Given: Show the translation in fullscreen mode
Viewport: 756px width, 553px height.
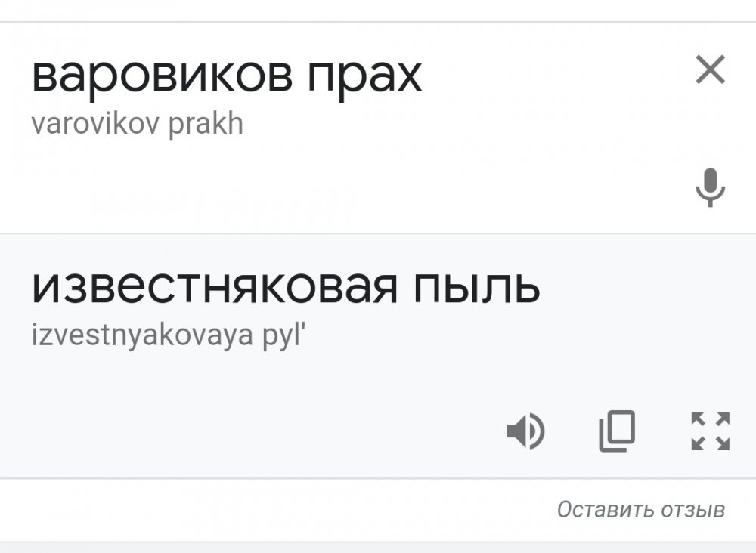Looking at the screenshot, I should pos(710,431).
